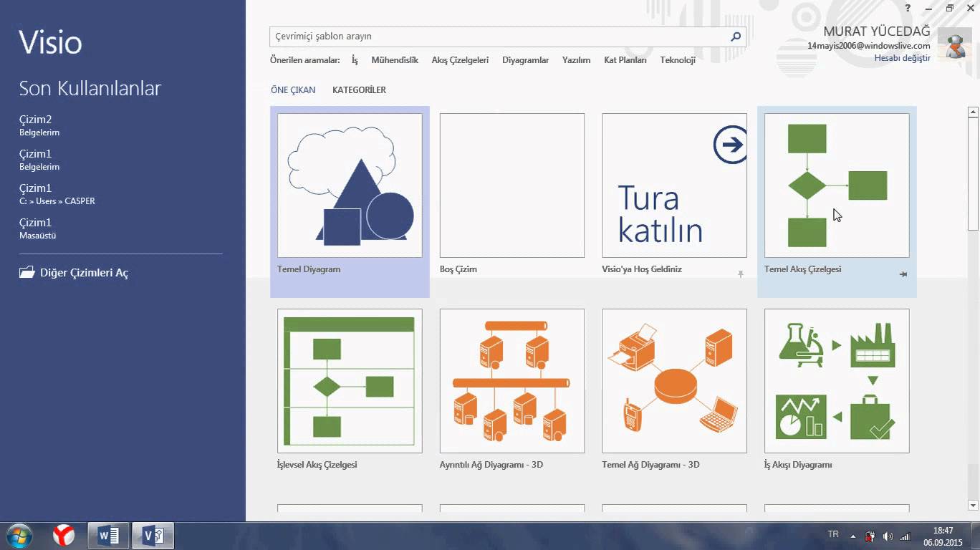
Task: Search suggested term Kat Planları
Action: [x=625, y=60]
